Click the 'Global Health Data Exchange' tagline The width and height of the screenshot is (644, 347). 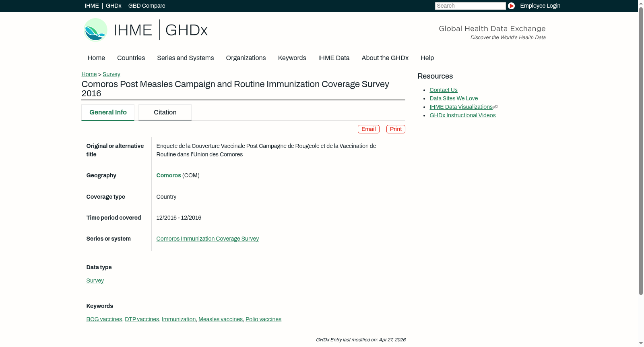pyautogui.click(x=492, y=29)
